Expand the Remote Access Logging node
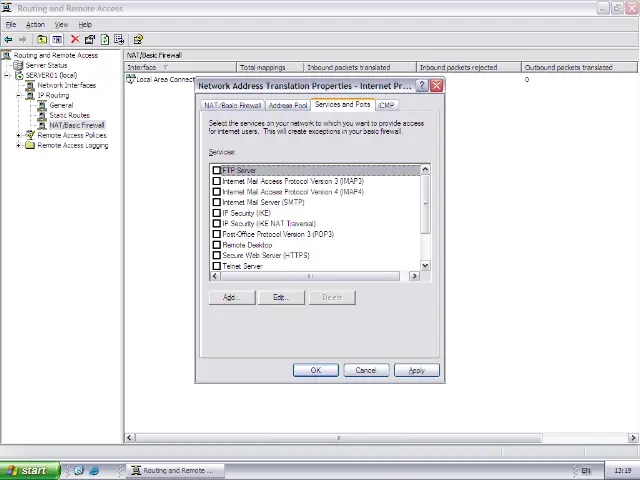640x480 pixels. (x=19, y=145)
